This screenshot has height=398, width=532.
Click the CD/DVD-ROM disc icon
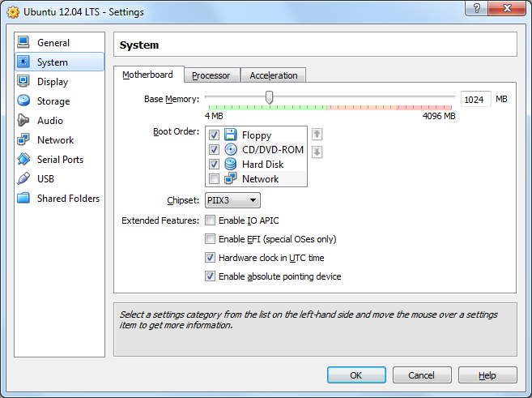point(231,149)
